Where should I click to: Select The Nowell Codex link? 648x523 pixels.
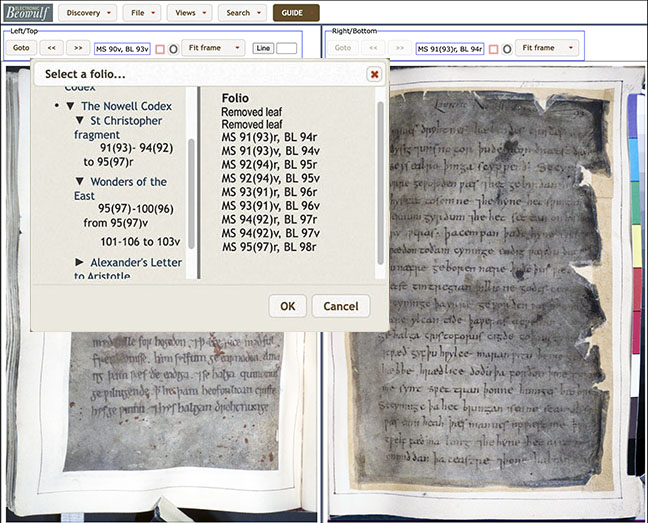coord(126,106)
